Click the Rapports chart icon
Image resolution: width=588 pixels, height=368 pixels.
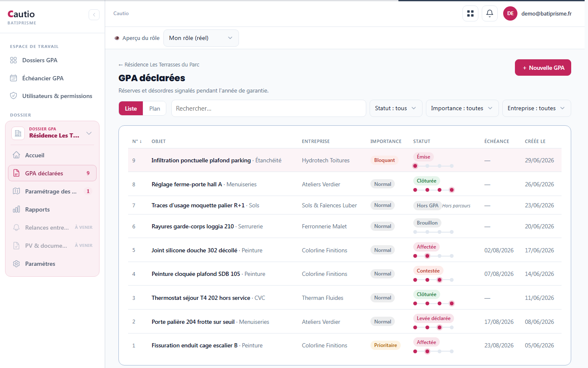[16, 209]
